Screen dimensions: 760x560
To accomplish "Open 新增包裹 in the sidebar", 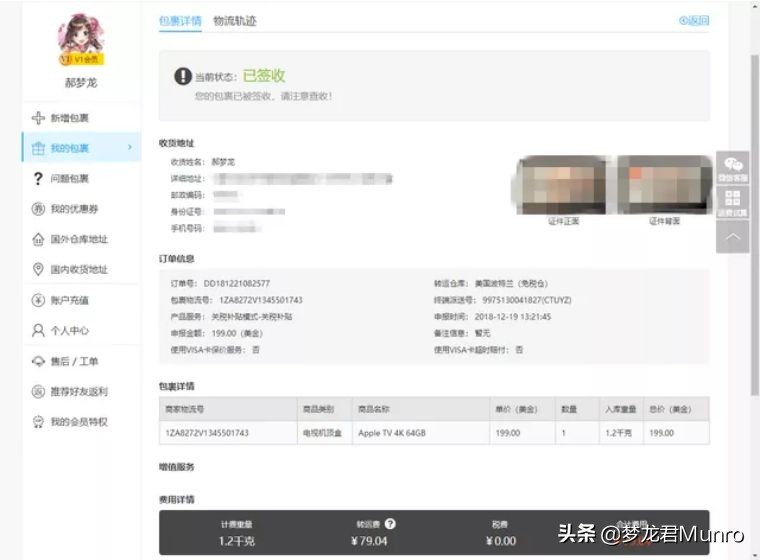I will click(x=70, y=118).
